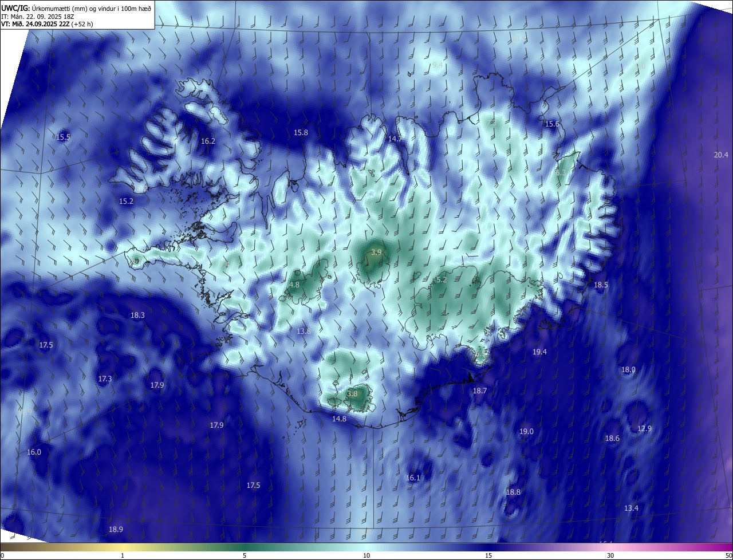
Task: Click the 18.5 value label
Action: 601,285
